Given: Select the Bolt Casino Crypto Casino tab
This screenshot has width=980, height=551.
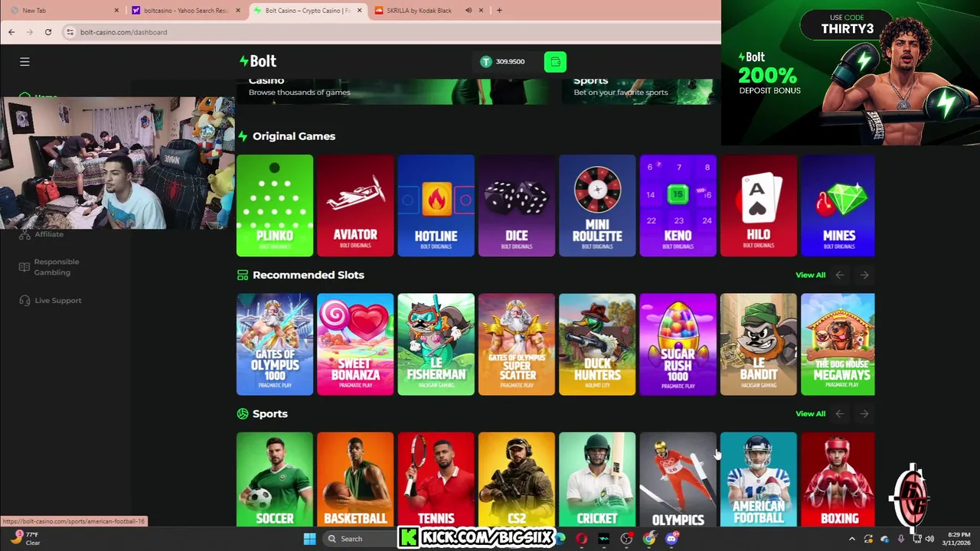Looking at the screenshot, I should 308,11.
